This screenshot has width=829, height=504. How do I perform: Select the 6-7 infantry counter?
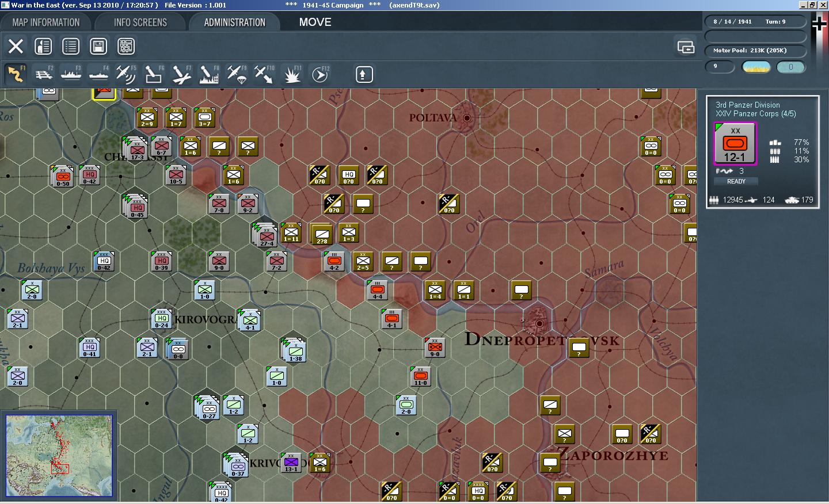(x=162, y=146)
